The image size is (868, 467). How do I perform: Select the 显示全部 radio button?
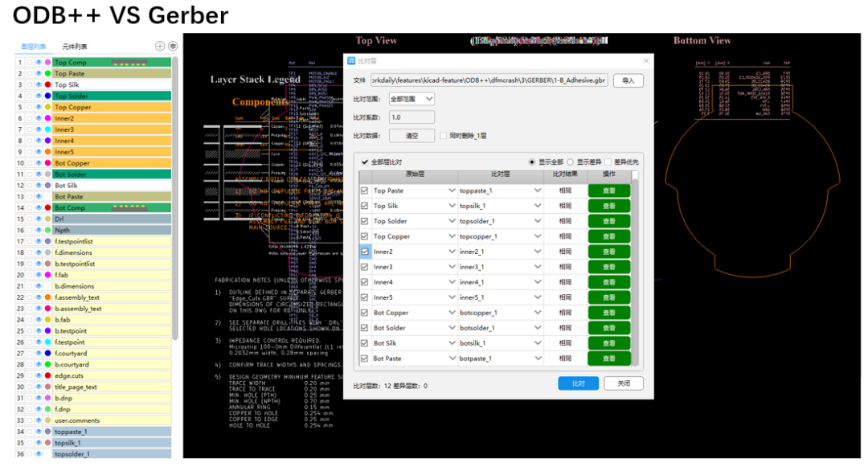532,162
